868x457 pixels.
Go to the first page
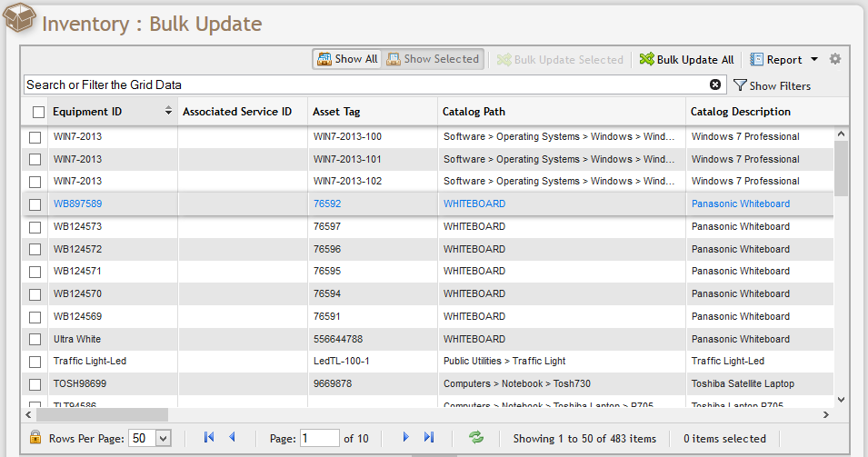209,437
